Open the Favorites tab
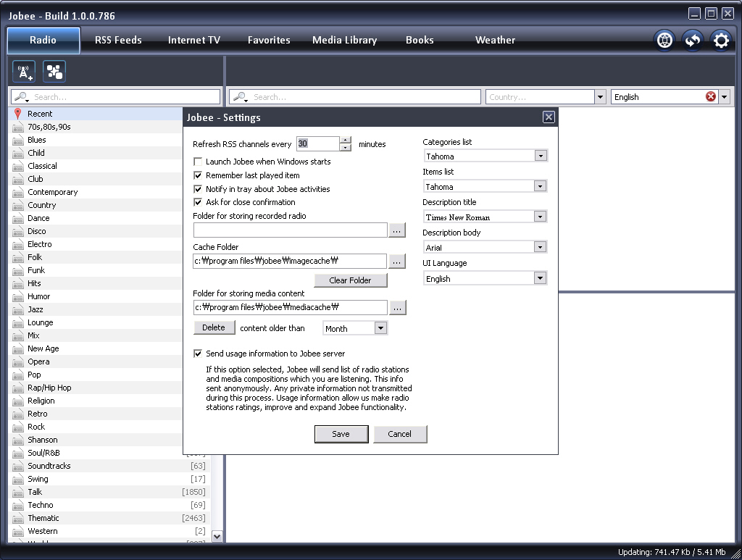742x560 pixels. point(269,40)
